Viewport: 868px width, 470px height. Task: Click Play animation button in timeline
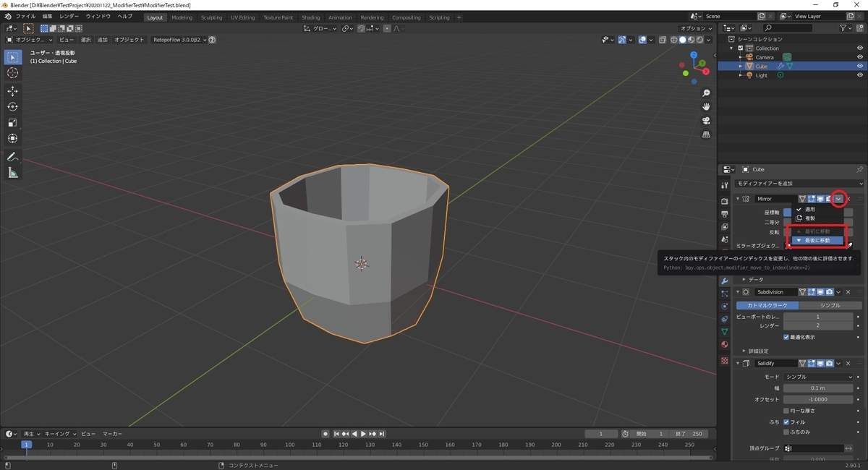363,434
